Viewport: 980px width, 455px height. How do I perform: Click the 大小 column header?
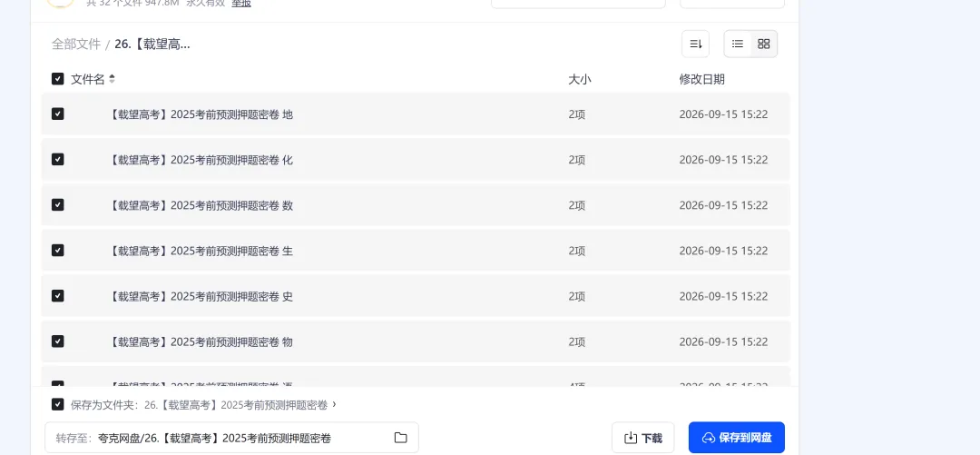point(579,80)
